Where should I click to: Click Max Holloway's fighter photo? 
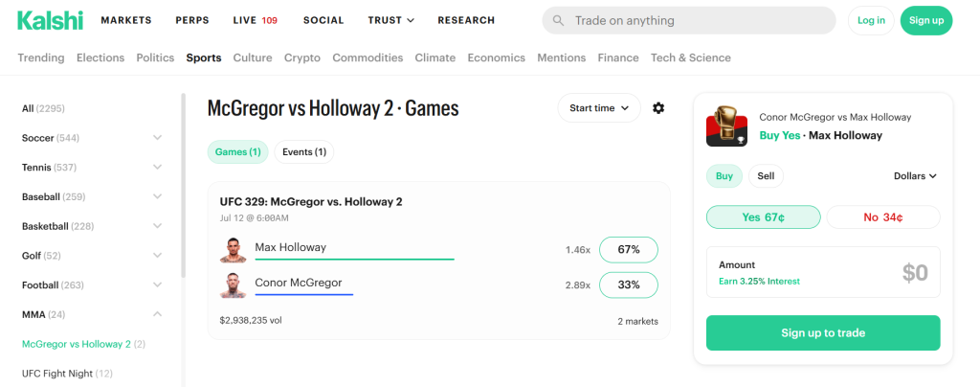click(x=234, y=249)
